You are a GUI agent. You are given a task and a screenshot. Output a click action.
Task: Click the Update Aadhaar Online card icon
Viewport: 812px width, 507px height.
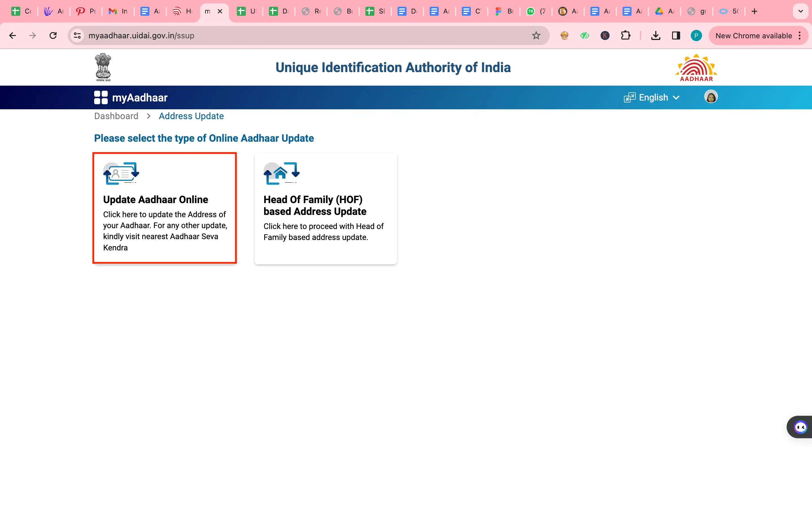(x=120, y=172)
